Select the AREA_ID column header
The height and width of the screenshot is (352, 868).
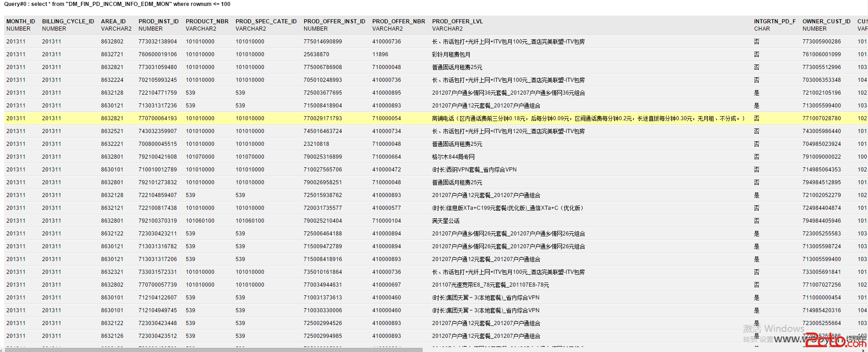[x=113, y=21]
